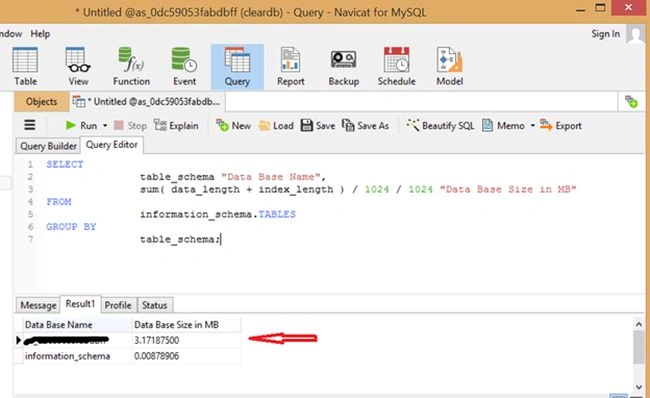650x398 pixels.
Task: Click the result grid scroll up arrow
Action: pos(639,325)
